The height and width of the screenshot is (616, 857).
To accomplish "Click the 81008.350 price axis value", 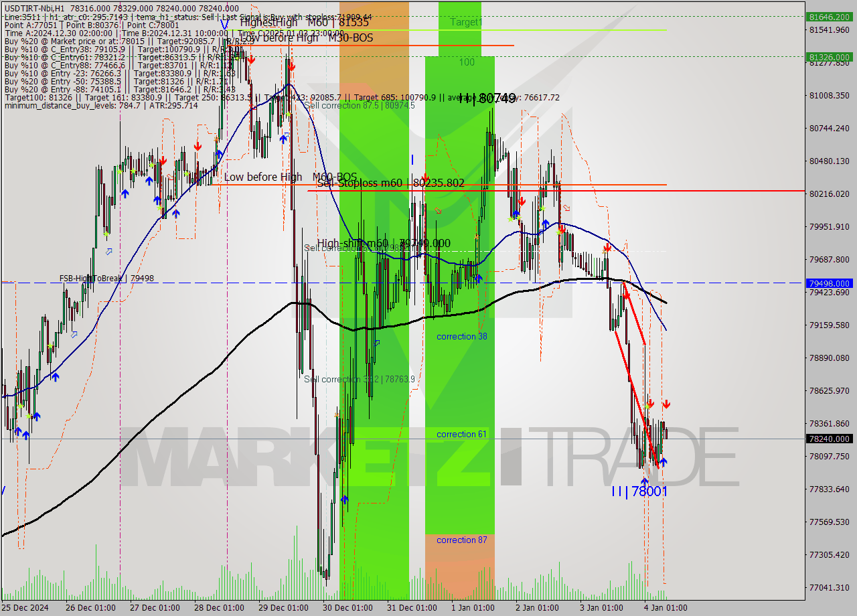I will pyautogui.click(x=830, y=96).
